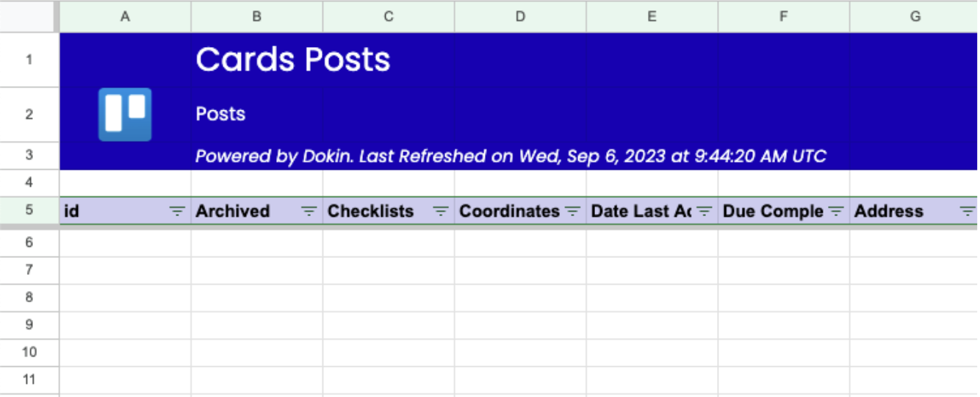The height and width of the screenshot is (397, 980).
Task: Click the Powered by Dokin refresh text
Action: pos(511,156)
